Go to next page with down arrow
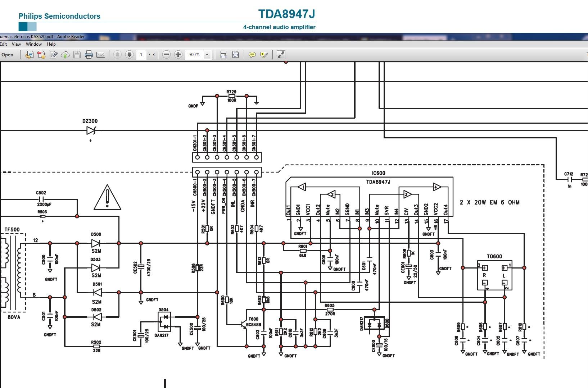 pos(129,55)
